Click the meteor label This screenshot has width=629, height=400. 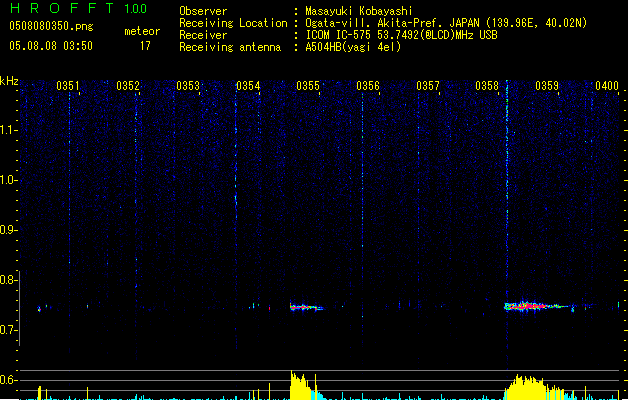(142, 31)
